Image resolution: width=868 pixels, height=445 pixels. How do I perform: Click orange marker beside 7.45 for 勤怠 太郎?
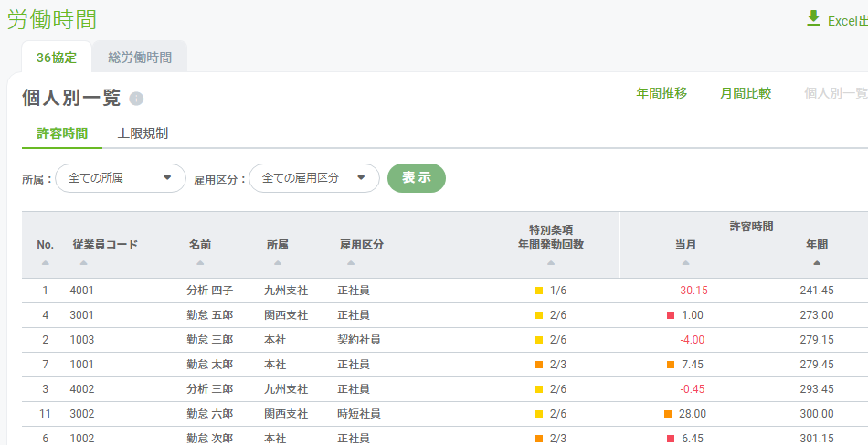tap(671, 365)
